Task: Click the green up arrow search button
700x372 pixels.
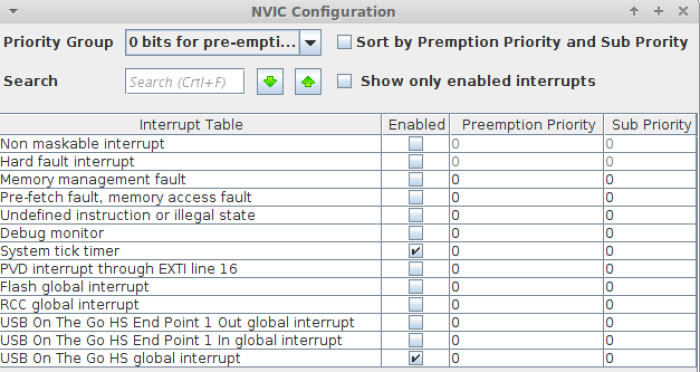Action: click(308, 81)
